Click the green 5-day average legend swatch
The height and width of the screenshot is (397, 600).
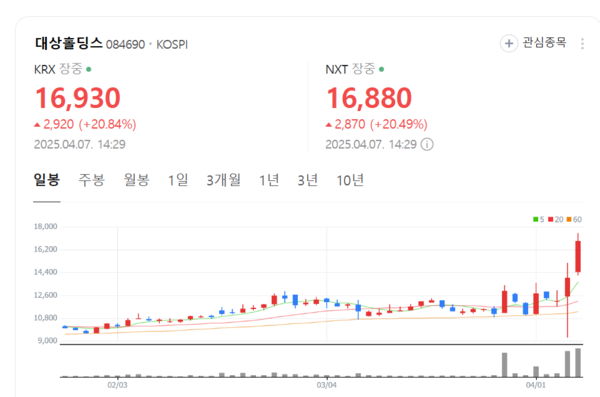click(535, 219)
